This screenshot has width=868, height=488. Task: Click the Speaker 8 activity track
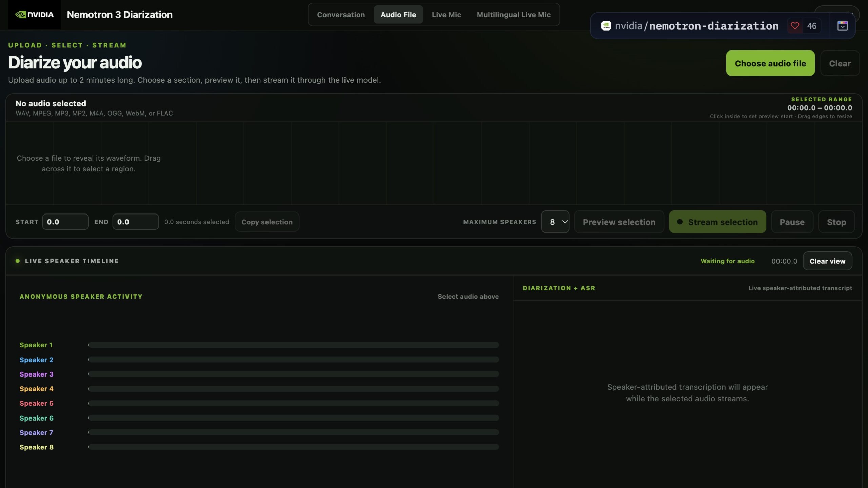pyautogui.click(x=294, y=447)
